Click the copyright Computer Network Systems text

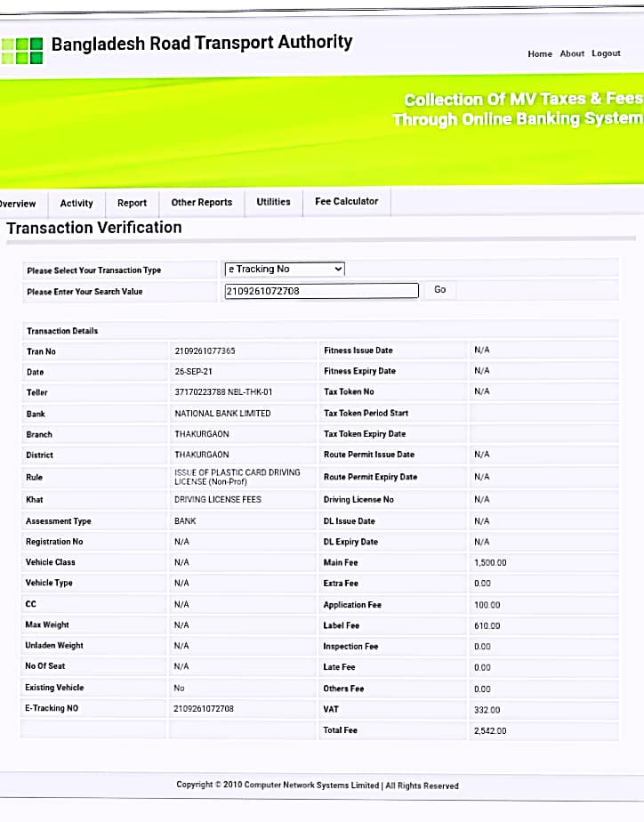coord(318,785)
